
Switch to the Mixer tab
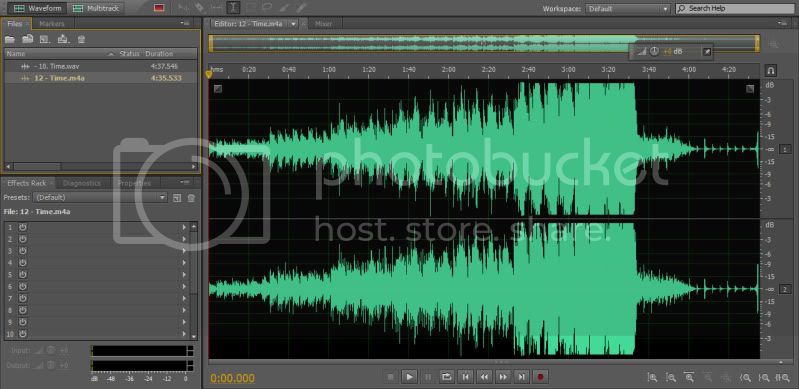click(324, 24)
